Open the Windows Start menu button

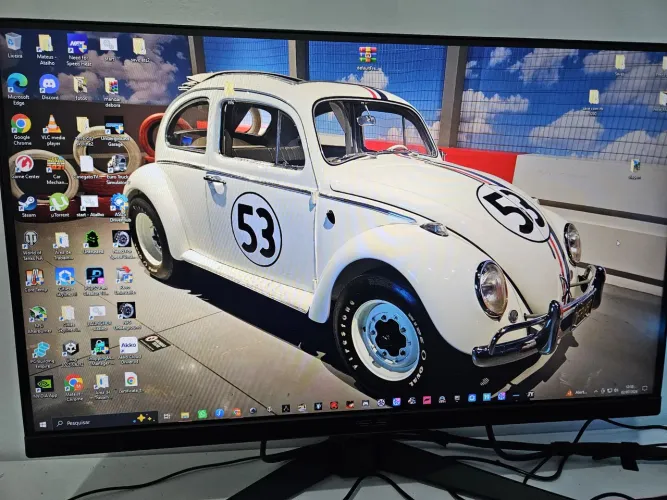(x=42, y=424)
